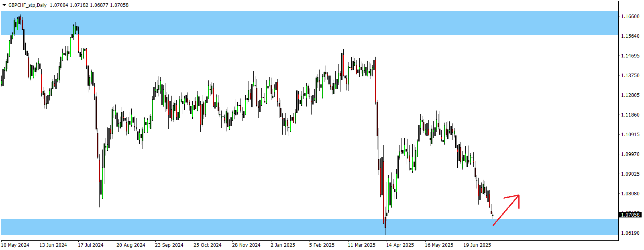Viewport: 644px width, 250px height.
Task: Click the 1.11860 price axis label
Action: pos(630,115)
